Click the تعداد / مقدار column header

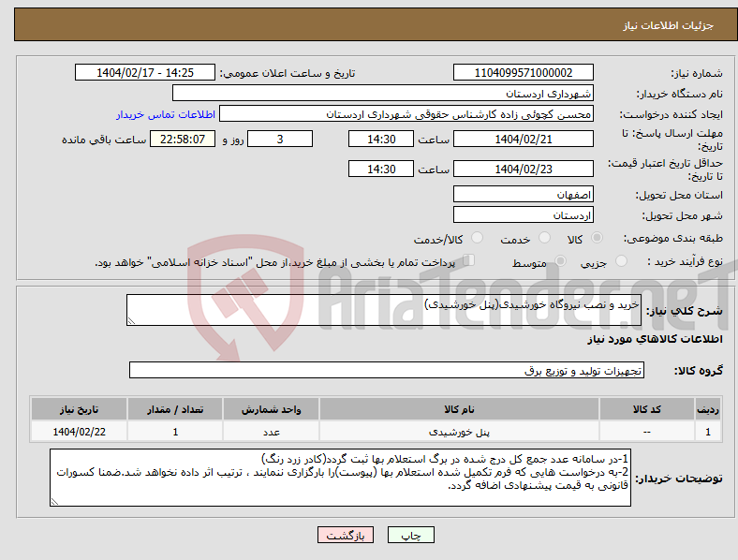pyautogui.click(x=175, y=409)
